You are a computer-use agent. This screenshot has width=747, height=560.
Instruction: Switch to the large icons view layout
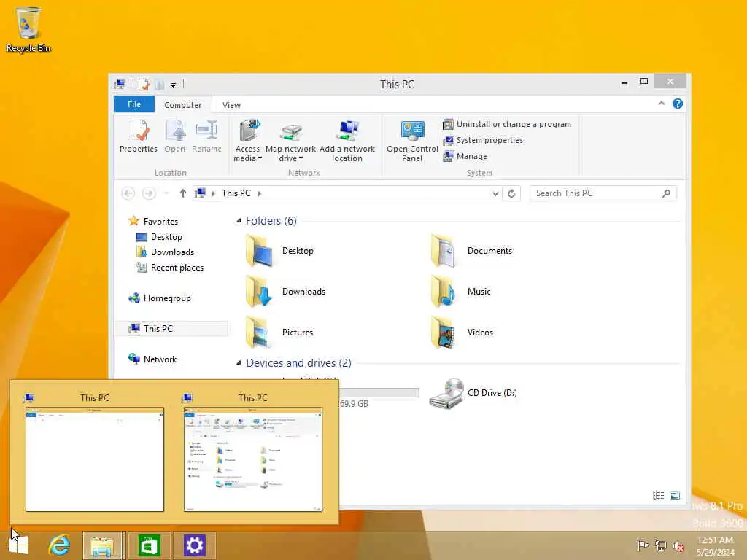[x=675, y=496]
